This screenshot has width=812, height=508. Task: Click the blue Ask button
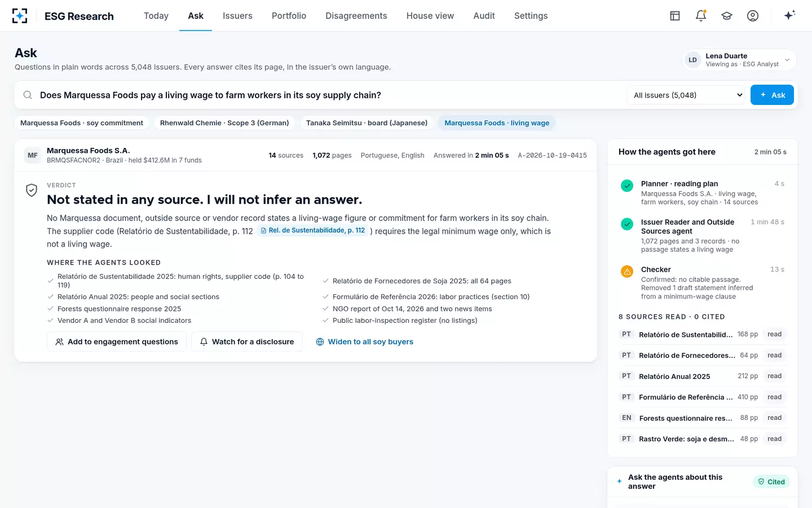[772, 95]
